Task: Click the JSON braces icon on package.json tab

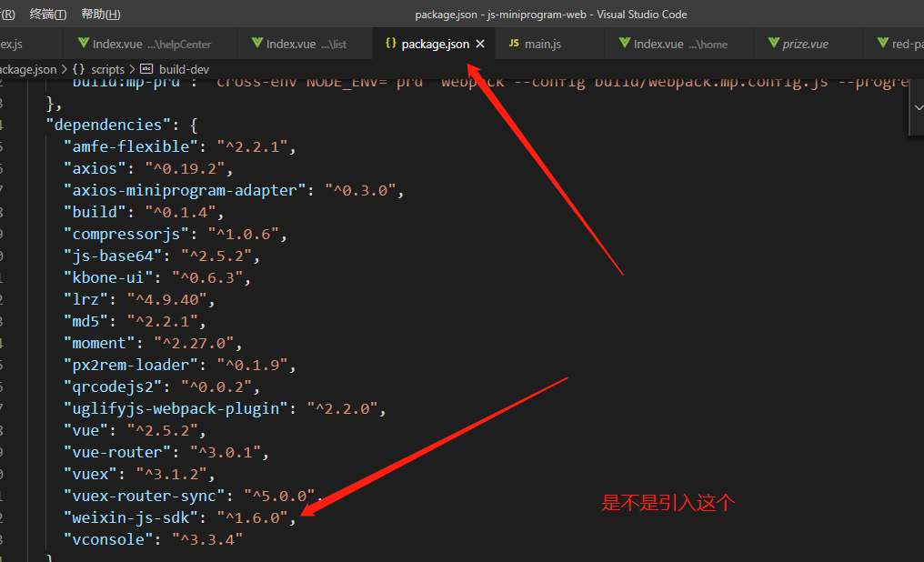Action: 391,43
